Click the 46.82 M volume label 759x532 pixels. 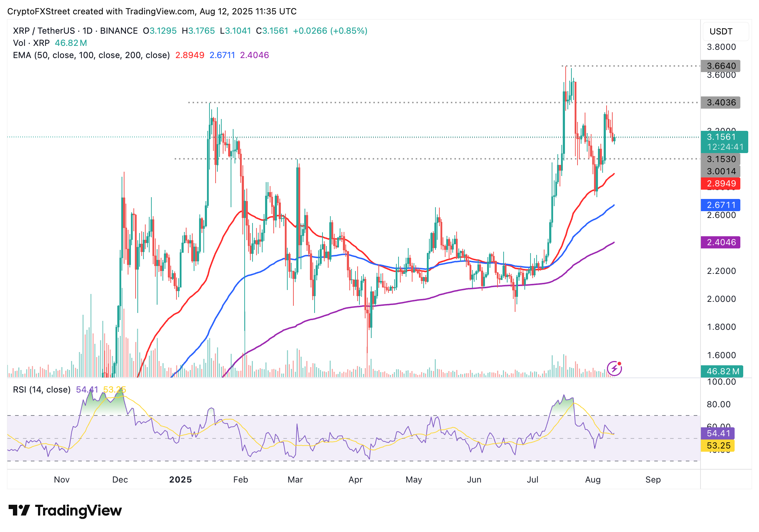pyautogui.click(x=722, y=371)
